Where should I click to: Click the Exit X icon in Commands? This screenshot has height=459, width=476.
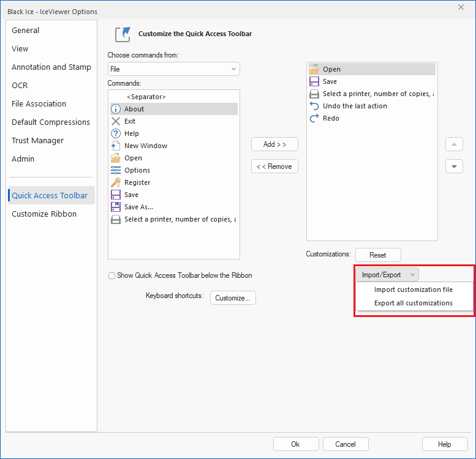116,121
